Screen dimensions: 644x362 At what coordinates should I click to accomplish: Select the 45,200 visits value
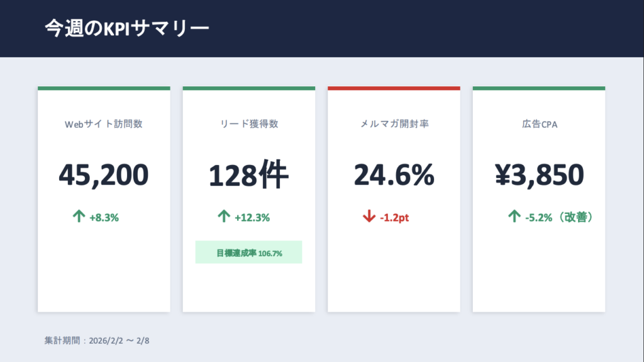pos(104,175)
